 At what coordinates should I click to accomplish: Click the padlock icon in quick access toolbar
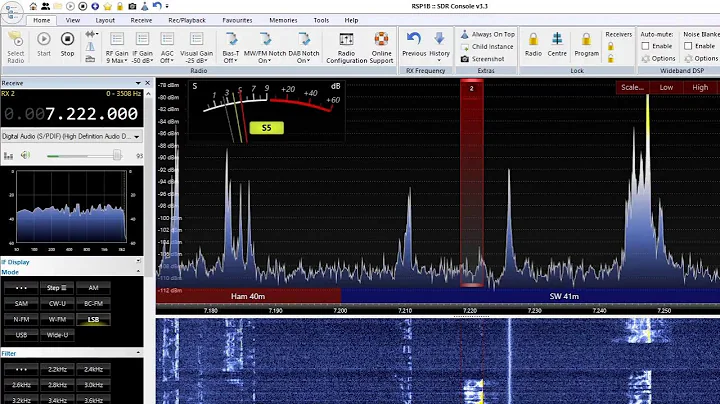[x=120, y=6]
